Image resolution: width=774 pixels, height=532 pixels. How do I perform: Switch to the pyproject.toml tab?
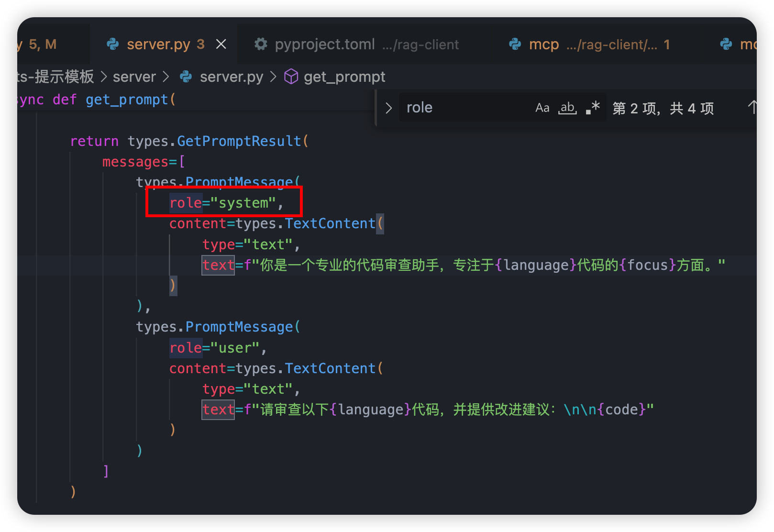324,44
